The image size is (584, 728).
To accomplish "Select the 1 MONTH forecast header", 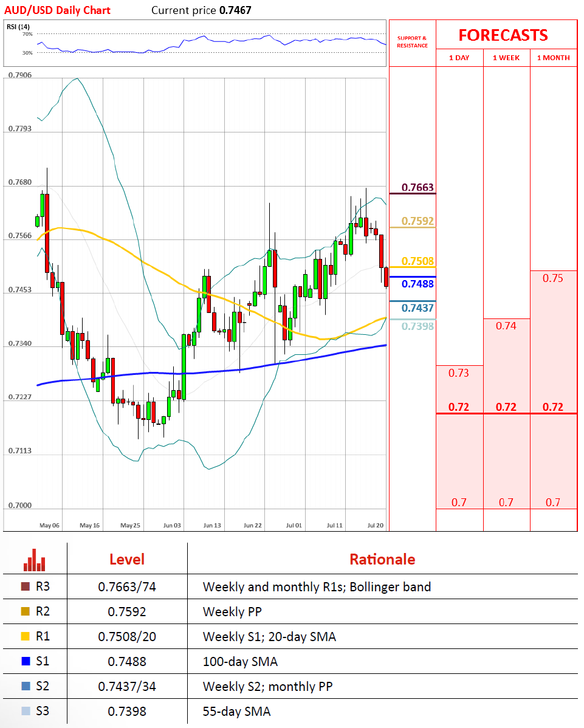I will click(x=553, y=58).
